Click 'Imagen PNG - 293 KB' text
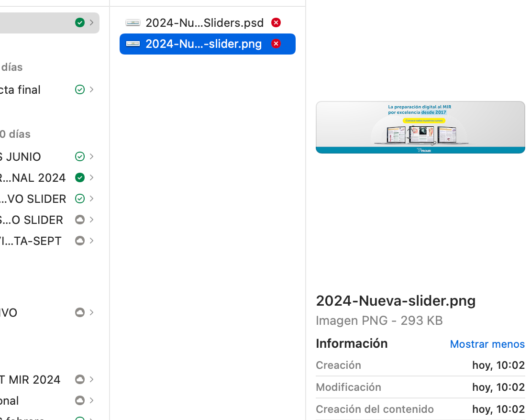 379,321
